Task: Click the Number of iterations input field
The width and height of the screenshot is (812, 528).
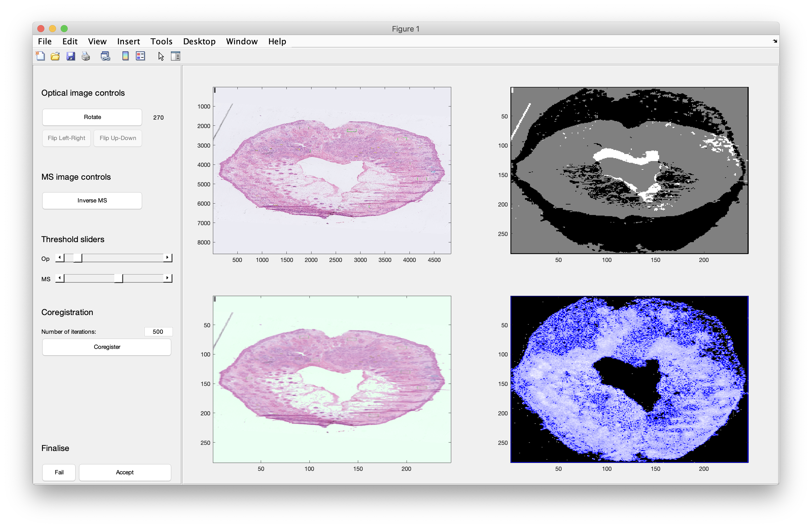Action: point(158,331)
